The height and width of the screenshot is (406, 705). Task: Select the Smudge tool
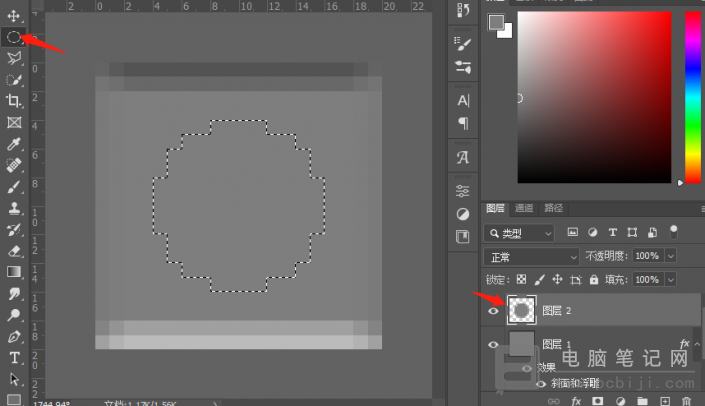[13, 294]
